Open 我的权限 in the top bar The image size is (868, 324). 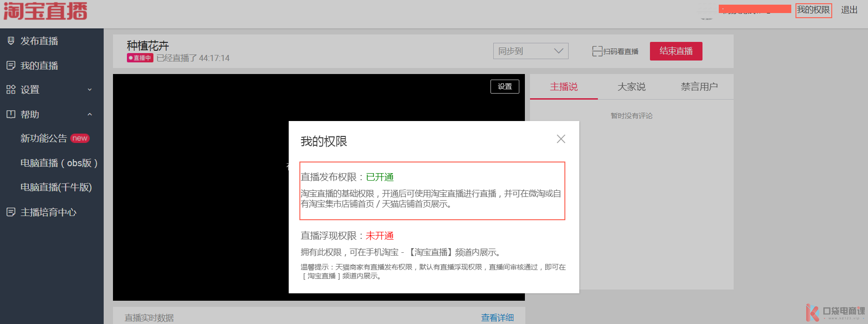(x=813, y=10)
